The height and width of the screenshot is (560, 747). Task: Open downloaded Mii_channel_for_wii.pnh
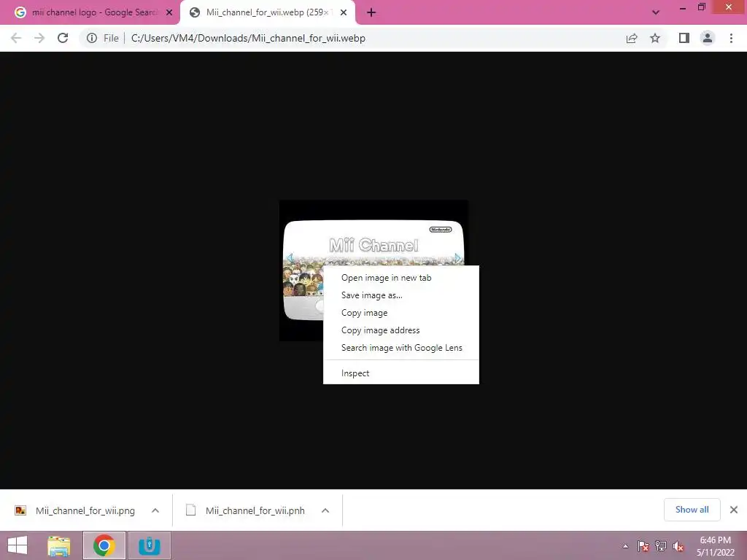[x=255, y=510]
